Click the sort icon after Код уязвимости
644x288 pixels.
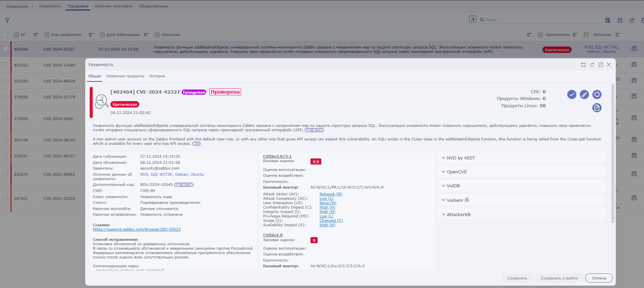click(91, 35)
